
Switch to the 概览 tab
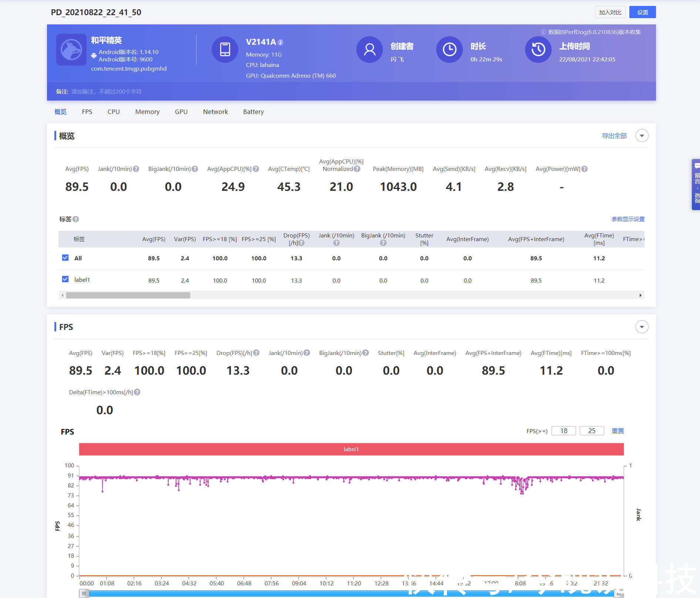61,112
